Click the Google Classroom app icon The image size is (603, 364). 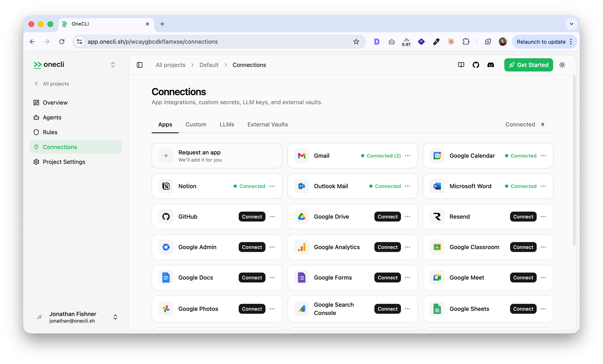pos(437,247)
